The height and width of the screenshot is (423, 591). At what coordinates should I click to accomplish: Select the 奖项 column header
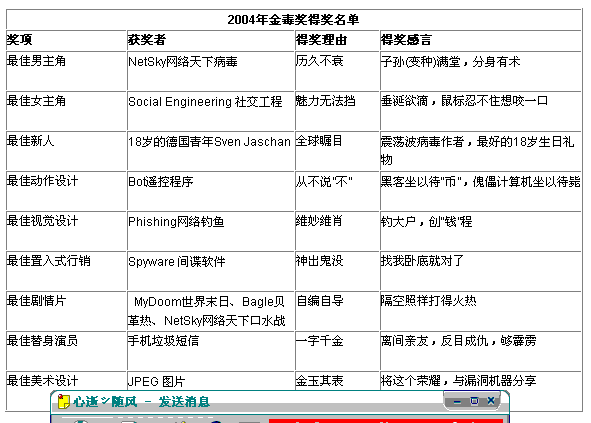[x=66, y=40]
